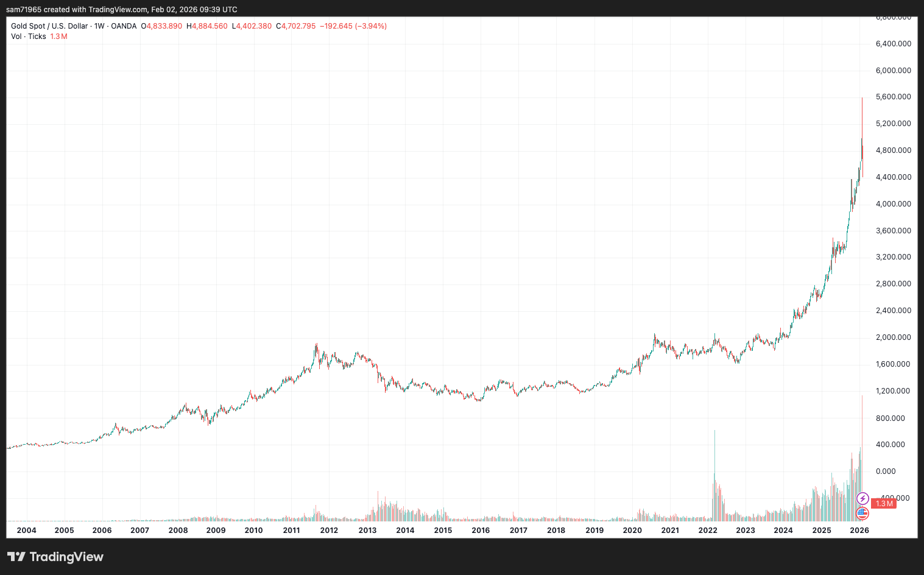Select the 2026 year label on the time axis

(x=859, y=531)
